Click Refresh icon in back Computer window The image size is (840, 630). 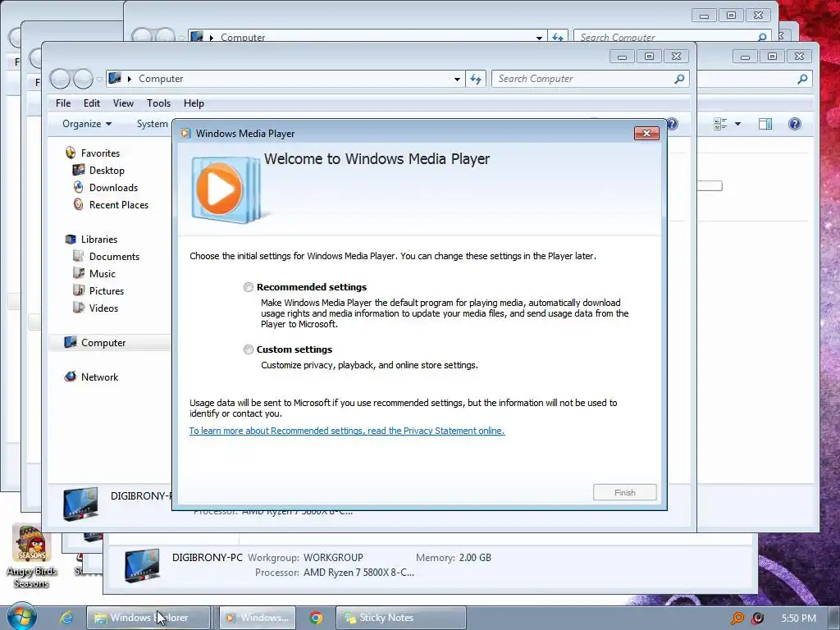point(558,37)
